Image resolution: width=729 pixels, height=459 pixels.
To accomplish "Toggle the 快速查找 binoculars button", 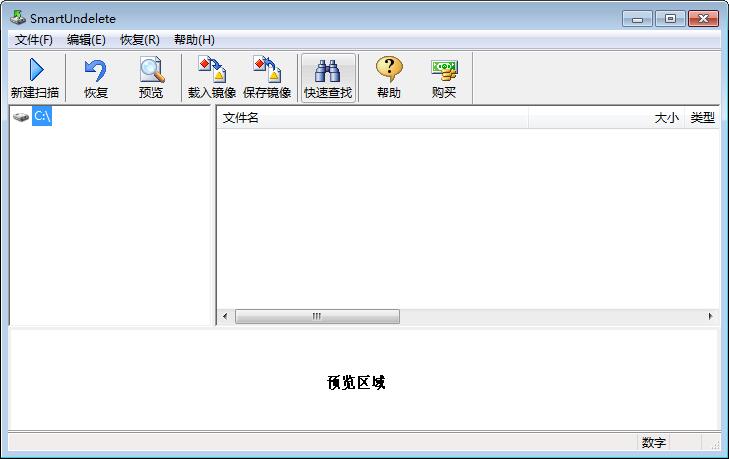I will click(328, 78).
